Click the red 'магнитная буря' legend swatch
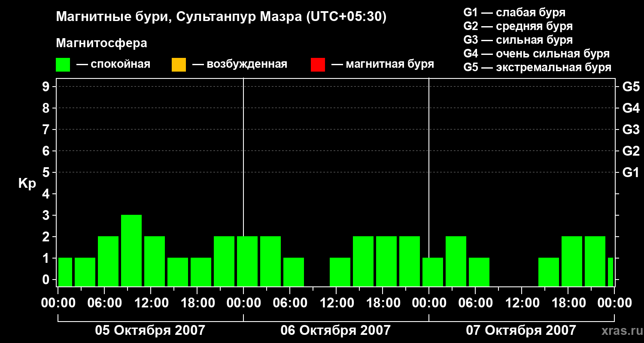The image size is (644, 343). click(x=318, y=65)
